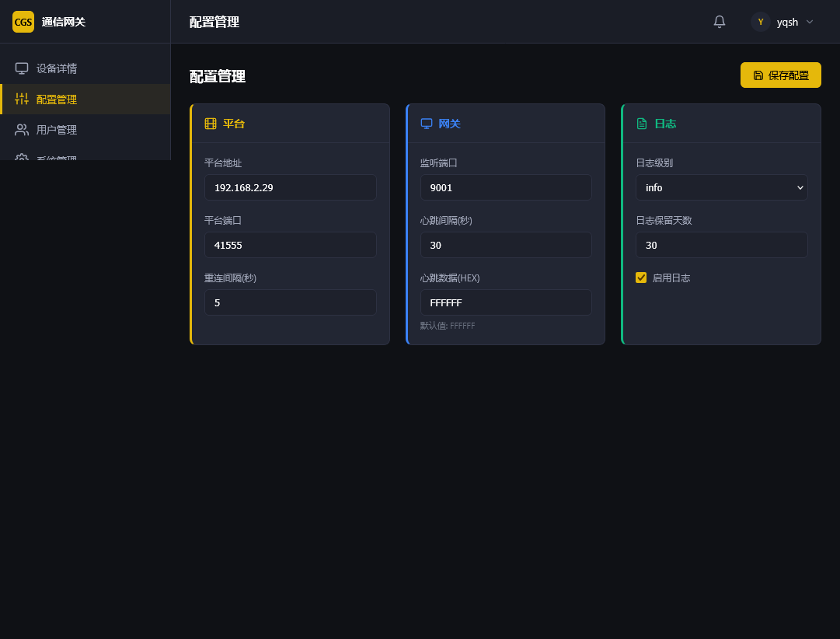Click the 平台地址 field showing 192.168.2.29
Image resolution: width=840 pixels, height=639 pixels.
pos(291,187)
